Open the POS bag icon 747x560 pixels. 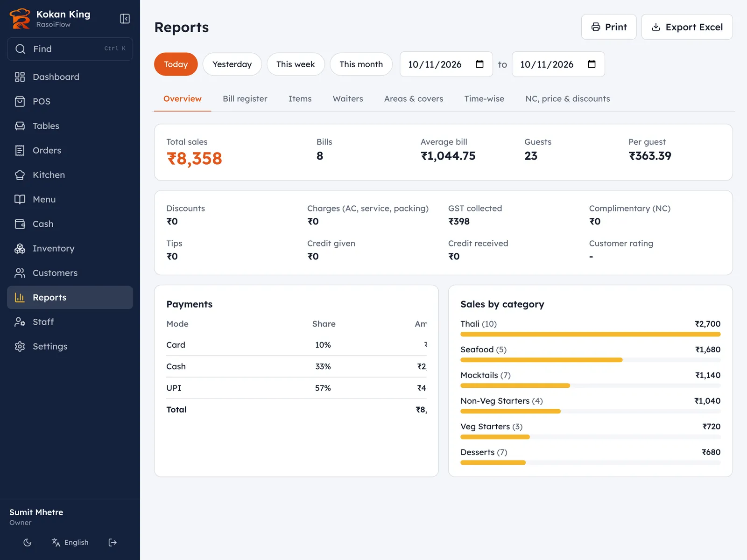pyautogui.click(x=20, y=101)
